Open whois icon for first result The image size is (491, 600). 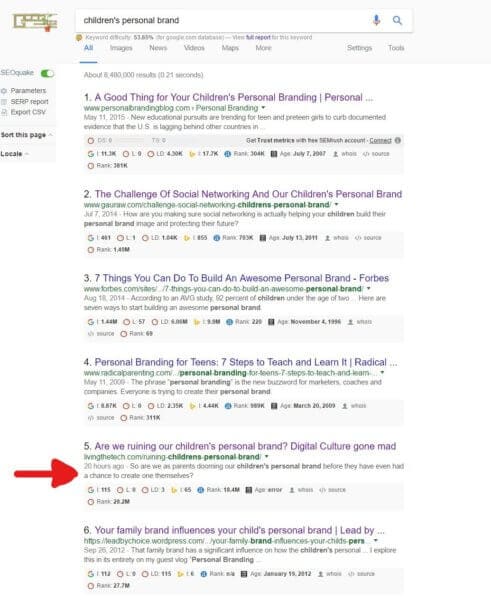(336, 154)
